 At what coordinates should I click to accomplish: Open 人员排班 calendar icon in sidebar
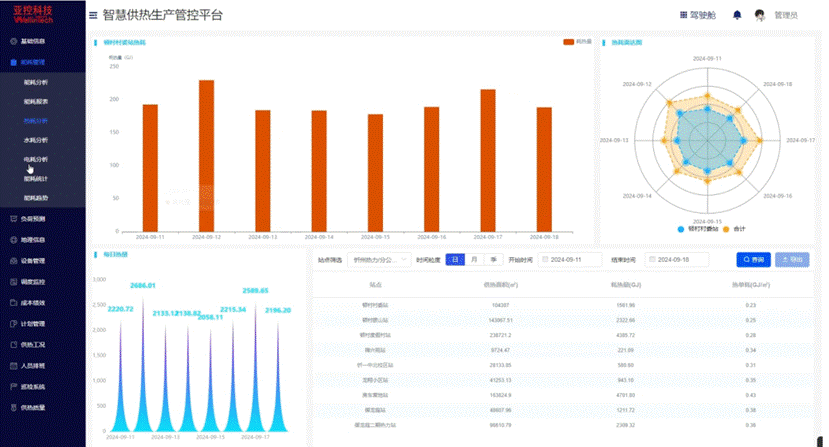14,366
